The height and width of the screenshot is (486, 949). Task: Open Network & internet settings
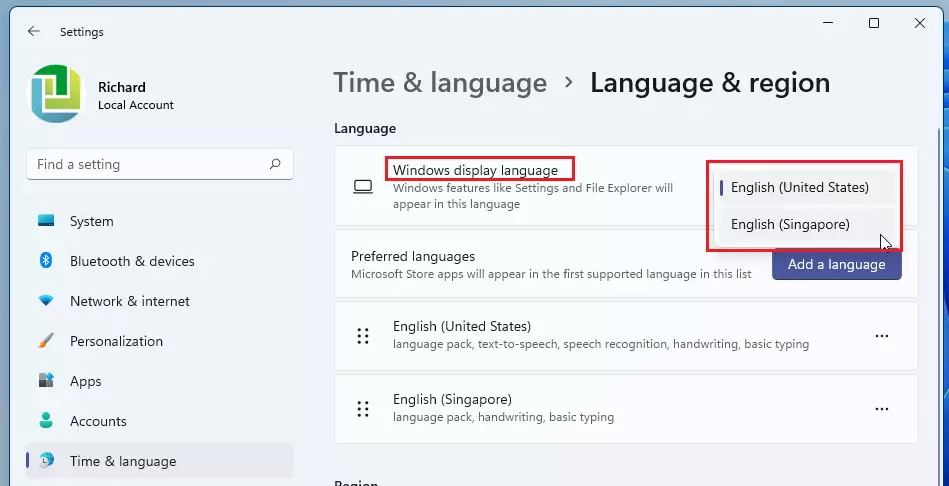[160, 301]
